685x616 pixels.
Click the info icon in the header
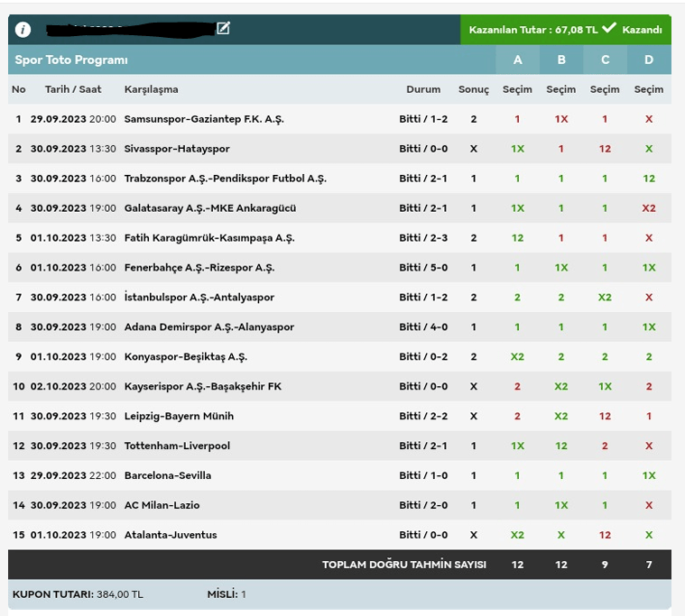(x=23, y=30)
